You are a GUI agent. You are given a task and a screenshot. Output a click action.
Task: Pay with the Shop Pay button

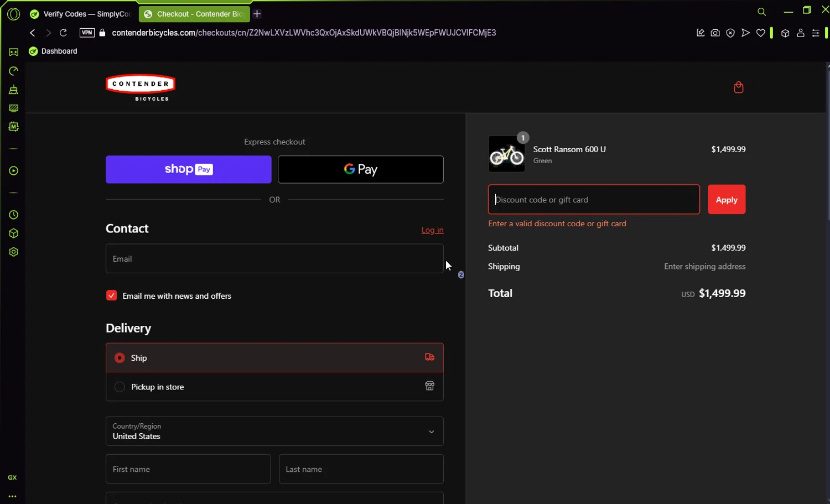[189, 169]
